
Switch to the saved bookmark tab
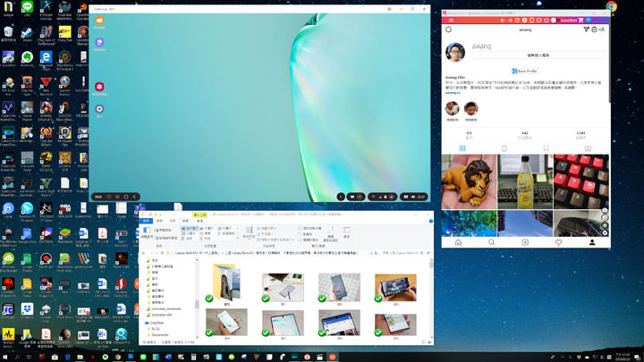tap(546, 148)
